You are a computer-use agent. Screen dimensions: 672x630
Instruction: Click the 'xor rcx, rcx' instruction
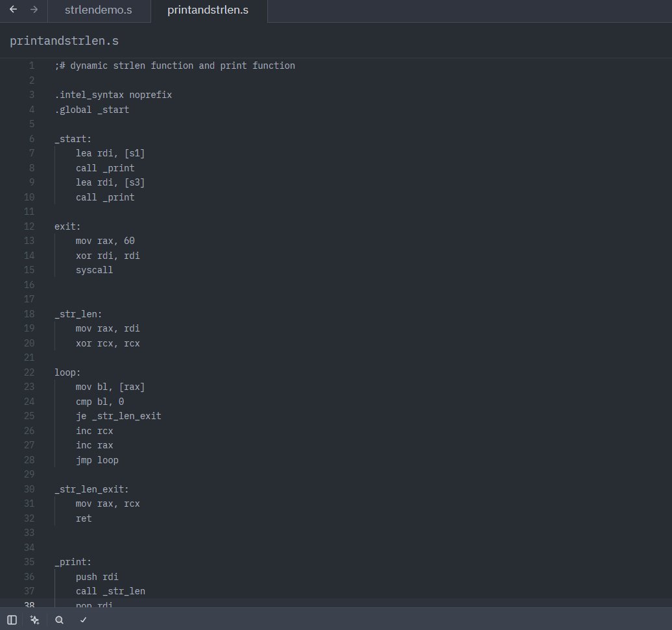pyautogui.click(x=108, y=343)
